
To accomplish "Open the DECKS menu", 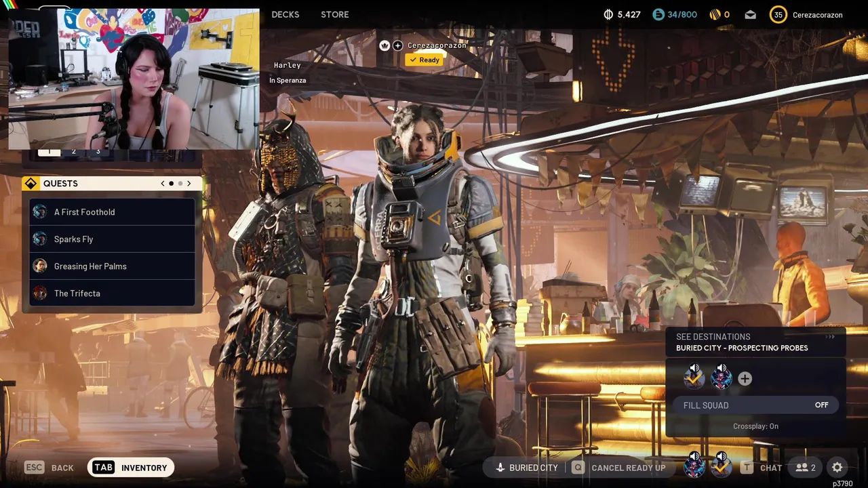I will [285, 14].
